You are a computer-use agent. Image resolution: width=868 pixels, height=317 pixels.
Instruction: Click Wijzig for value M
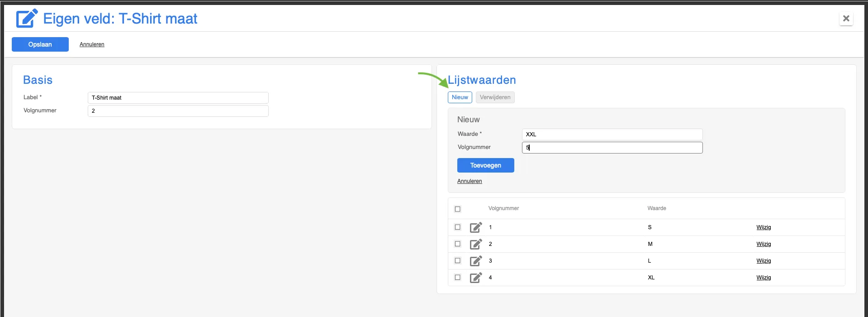[x=764, y=244]
